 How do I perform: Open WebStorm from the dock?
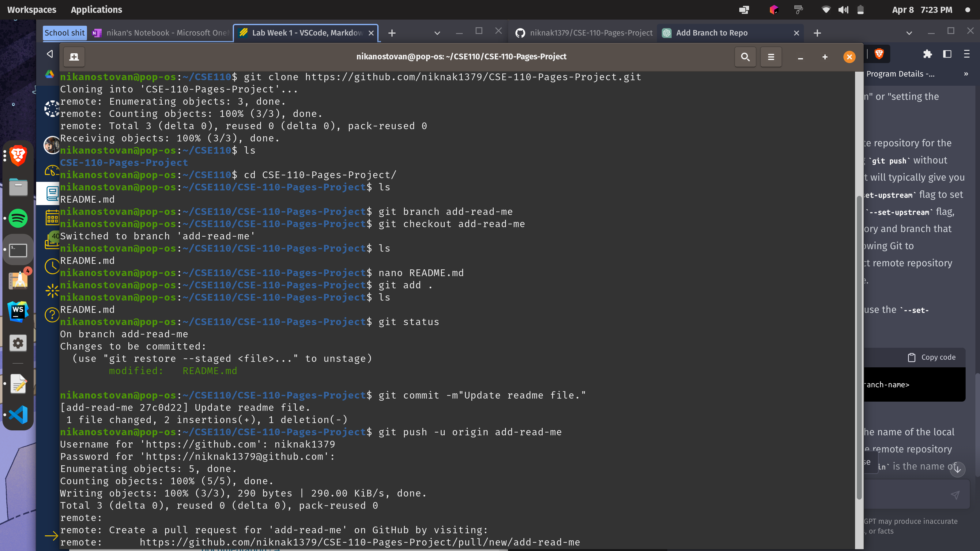[18, 311]
